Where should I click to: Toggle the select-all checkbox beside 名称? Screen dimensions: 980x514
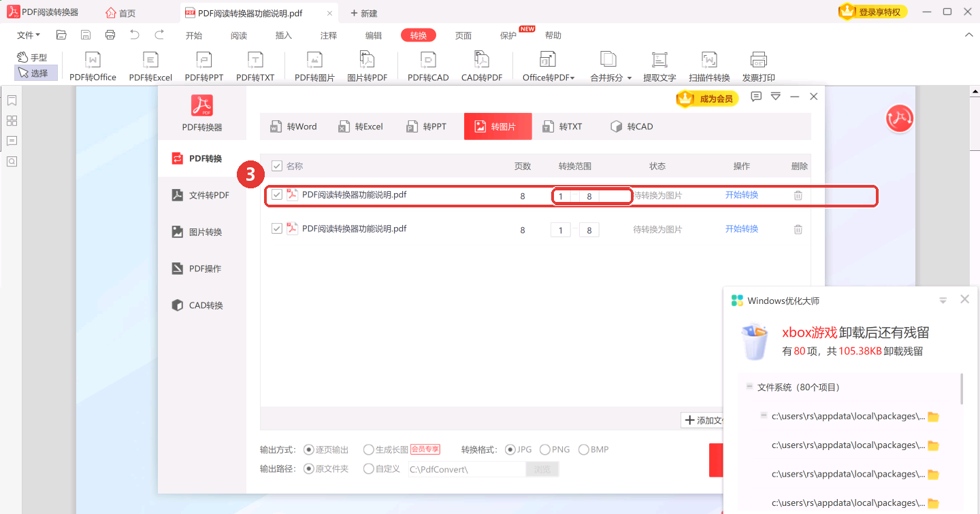(277, 166)
